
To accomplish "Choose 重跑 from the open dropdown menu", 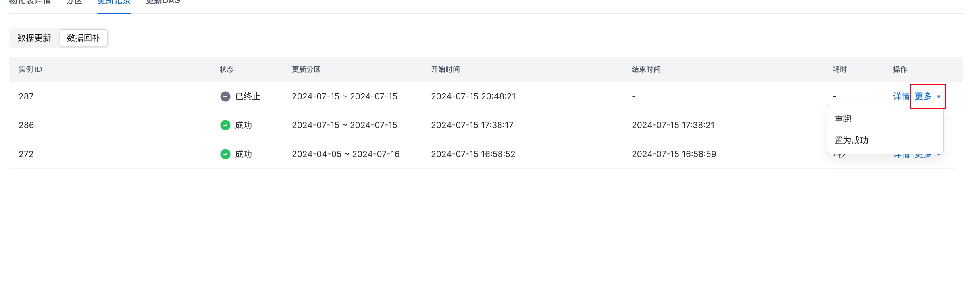I will point(843,119).
